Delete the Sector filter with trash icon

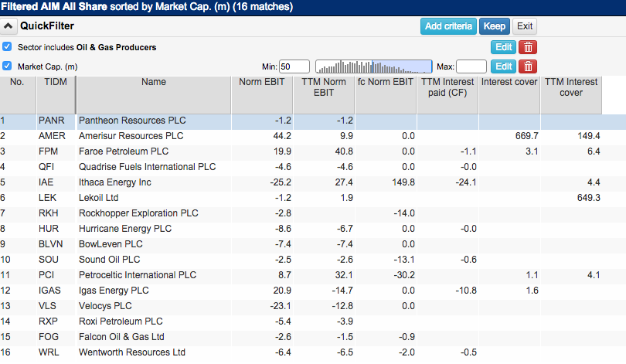coord(528,47)
